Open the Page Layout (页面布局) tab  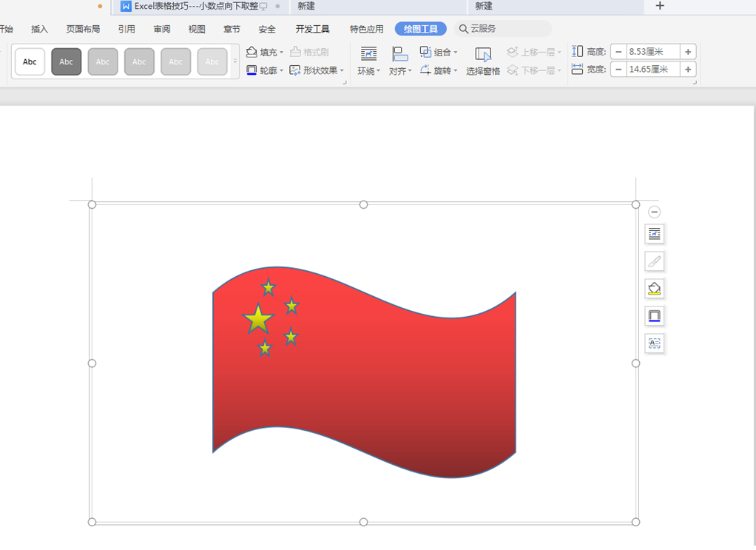point(83,29)
